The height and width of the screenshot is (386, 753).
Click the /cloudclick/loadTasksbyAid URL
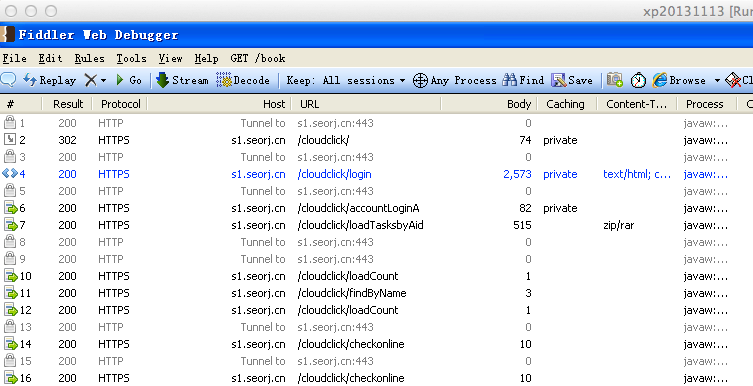pos(360,225)
